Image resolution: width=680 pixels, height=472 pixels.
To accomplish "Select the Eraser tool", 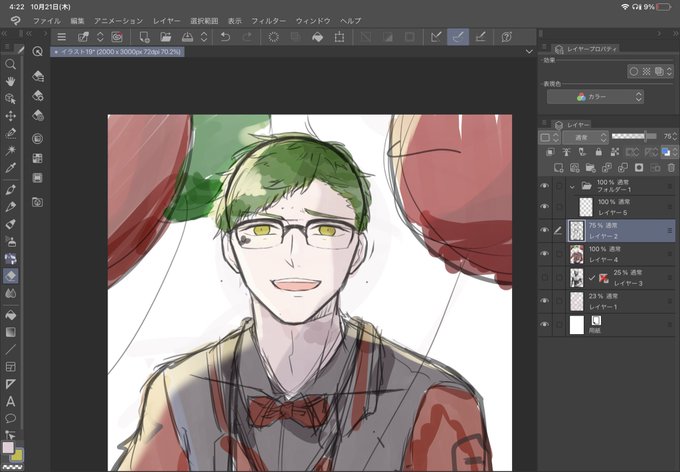I will pyautogui.click(x=10, y=275).
